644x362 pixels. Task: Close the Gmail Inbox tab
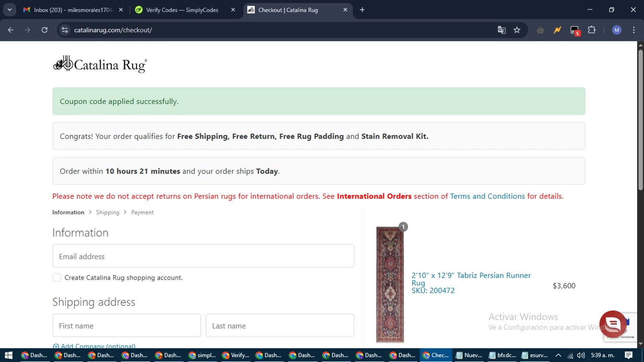(x=121, y=10)
